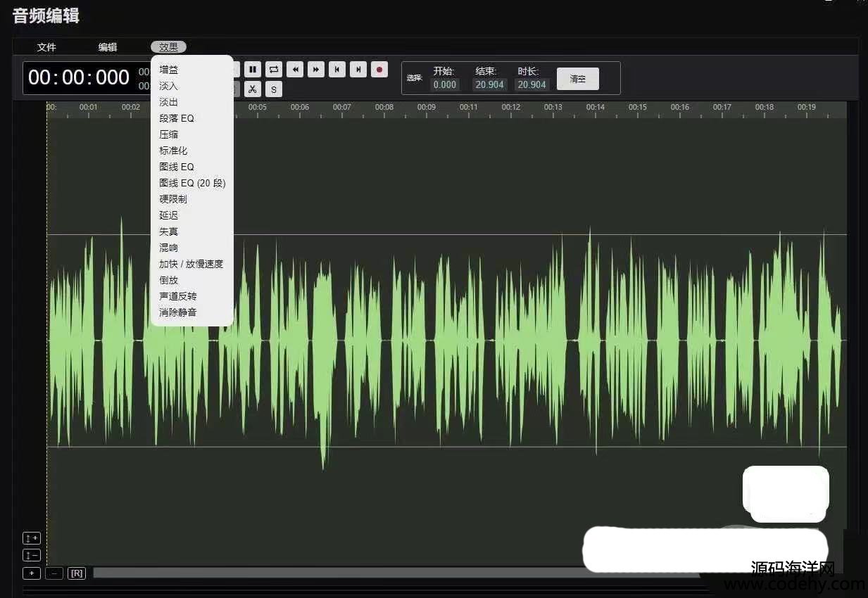Image resolution: width=868 pixels, height=598 pixels.
Task: Zoom out horizontally with the minus button
Action: [x=54, y=573]
